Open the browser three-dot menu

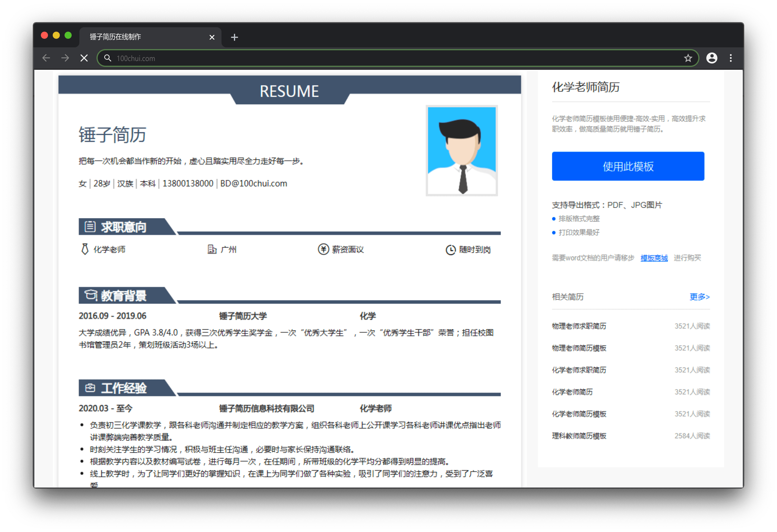[x=731, y=58]
